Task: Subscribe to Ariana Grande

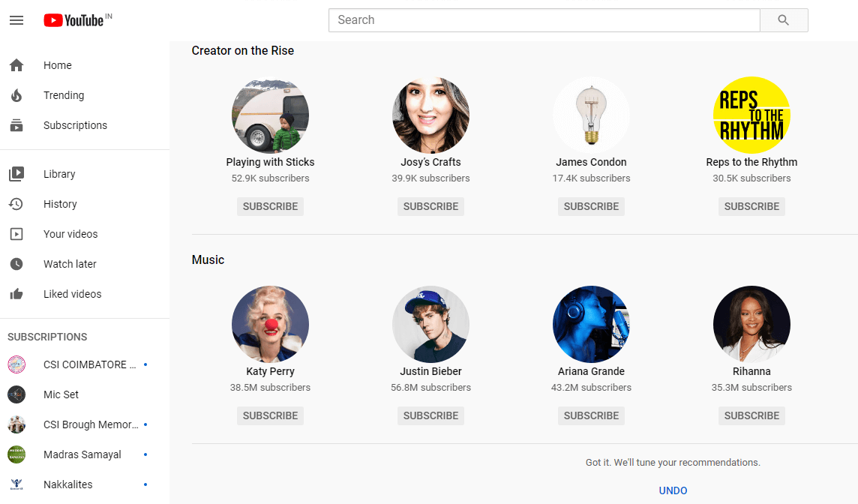Action: coord(591,415)
